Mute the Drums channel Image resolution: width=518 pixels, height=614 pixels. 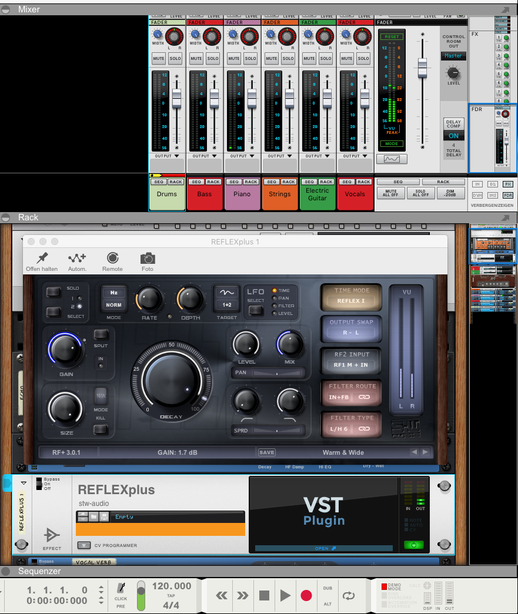point(159,59)
